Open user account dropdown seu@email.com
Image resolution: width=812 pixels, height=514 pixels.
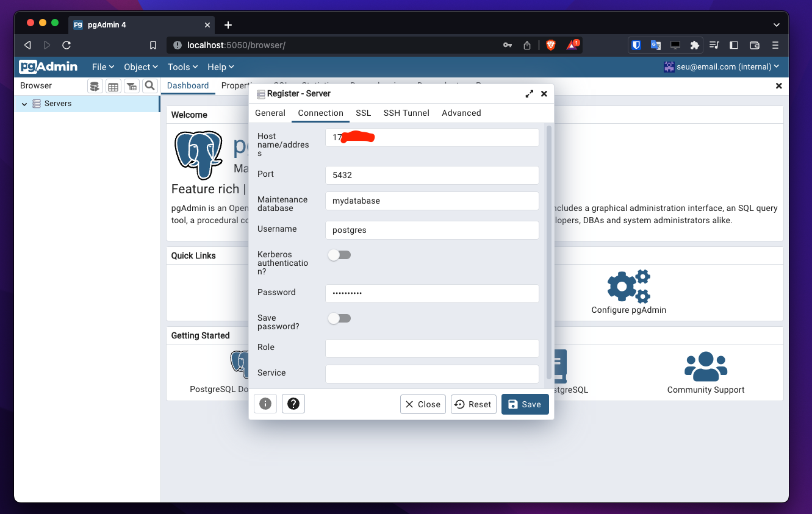click(722, 67)
